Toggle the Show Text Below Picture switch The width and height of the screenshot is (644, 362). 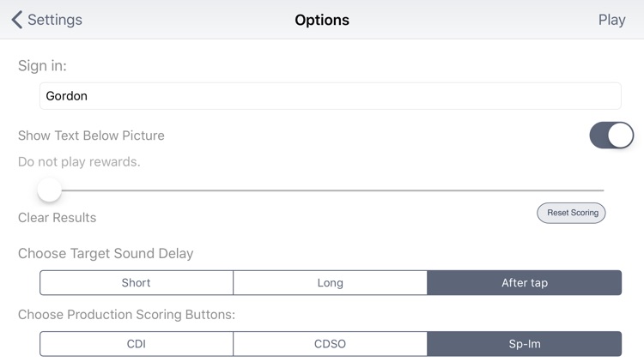611,136
